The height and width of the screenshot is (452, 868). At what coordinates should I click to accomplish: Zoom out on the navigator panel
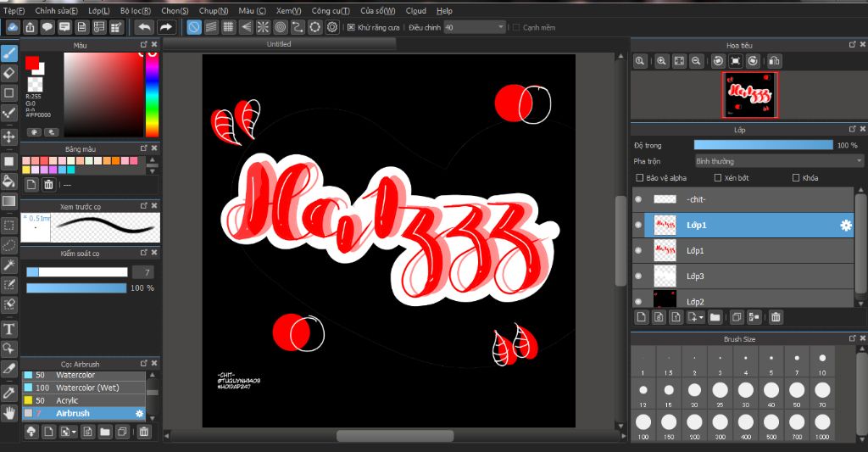(x=697, y=62)
